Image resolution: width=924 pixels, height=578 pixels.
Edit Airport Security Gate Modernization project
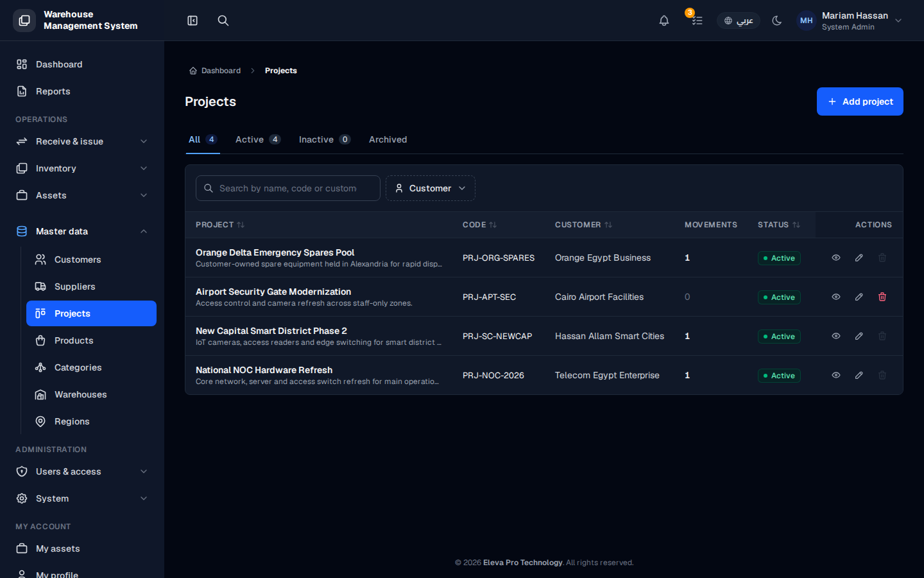[x=859, y=297]
